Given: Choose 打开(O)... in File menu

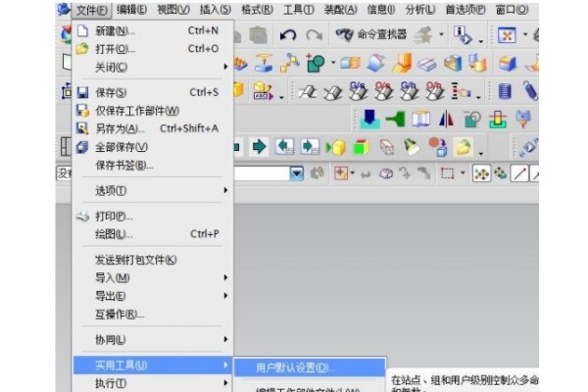Looking at the screenshot, I should click(x=153, y=49).
